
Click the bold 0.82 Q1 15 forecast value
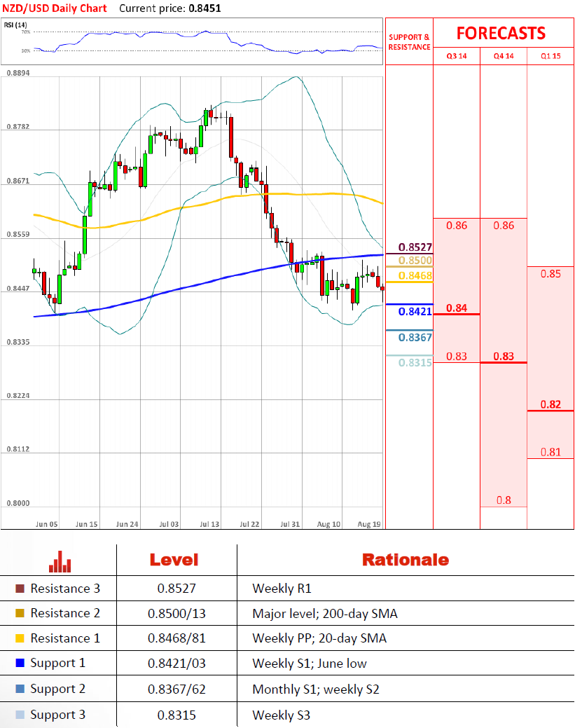[551, 404]
